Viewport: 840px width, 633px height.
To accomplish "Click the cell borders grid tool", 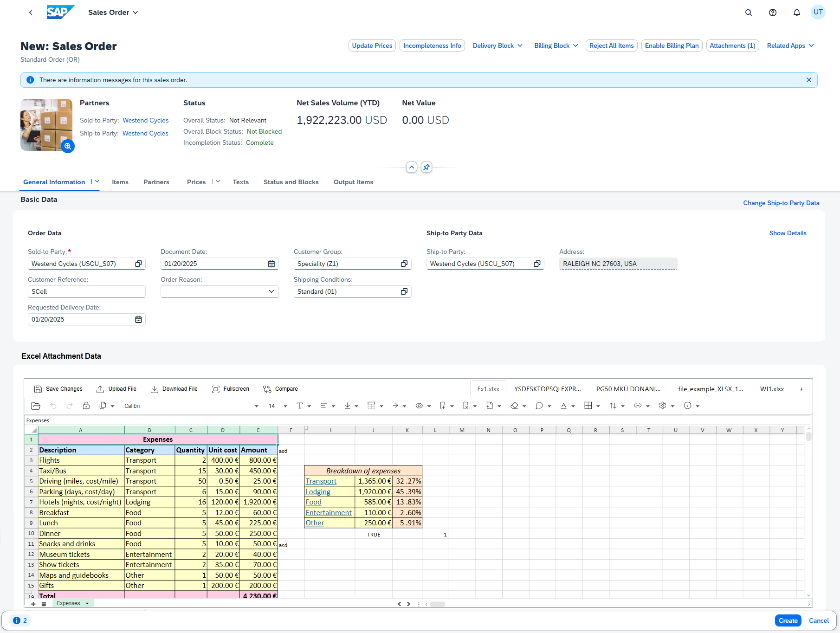I will pyautogui.click(x=588, y=406).
